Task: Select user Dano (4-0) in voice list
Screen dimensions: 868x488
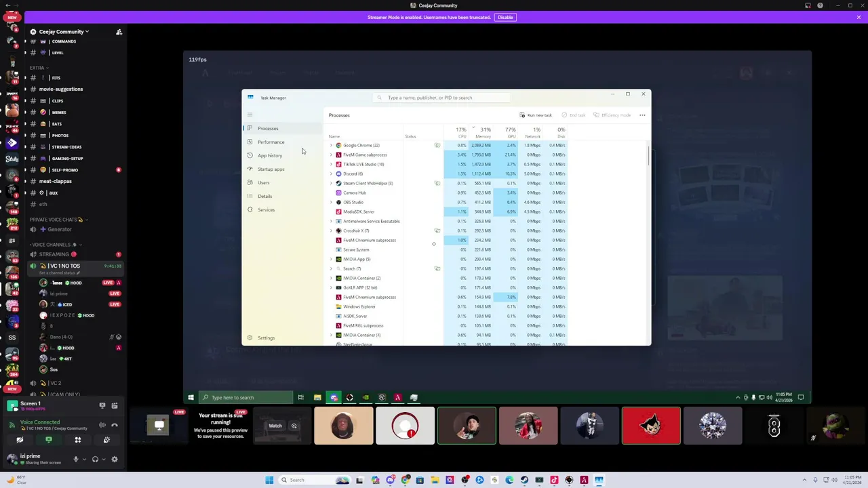Action: click(60, 337)
